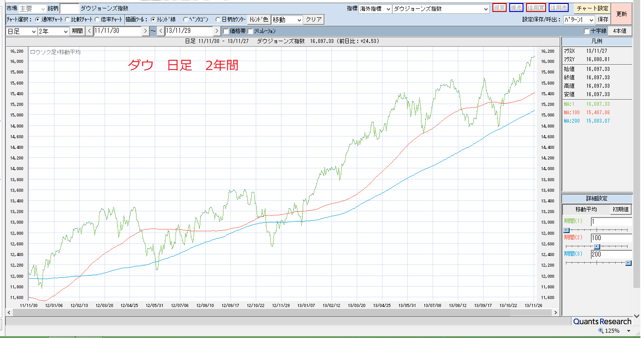The height and width of the screenshot is (338, 644).
Task: Select the 通常チャート radio button
Action: [37, 19]
